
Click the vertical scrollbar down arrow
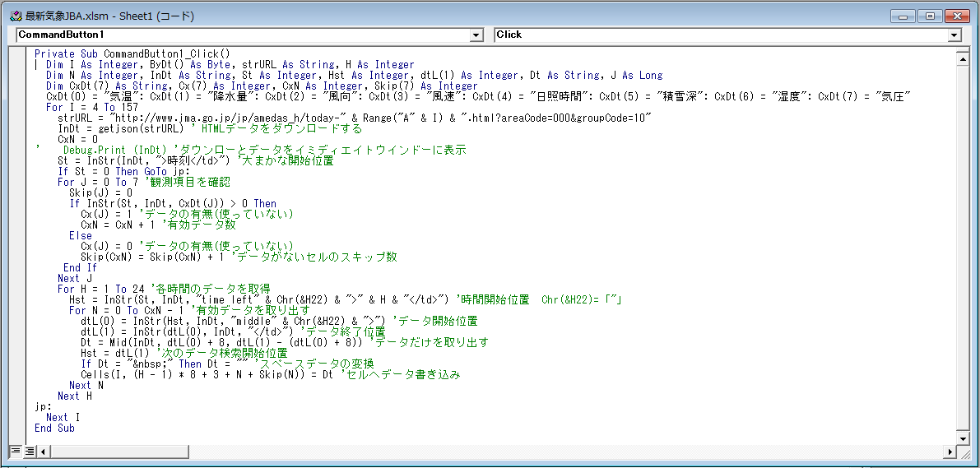click(963, 437)
